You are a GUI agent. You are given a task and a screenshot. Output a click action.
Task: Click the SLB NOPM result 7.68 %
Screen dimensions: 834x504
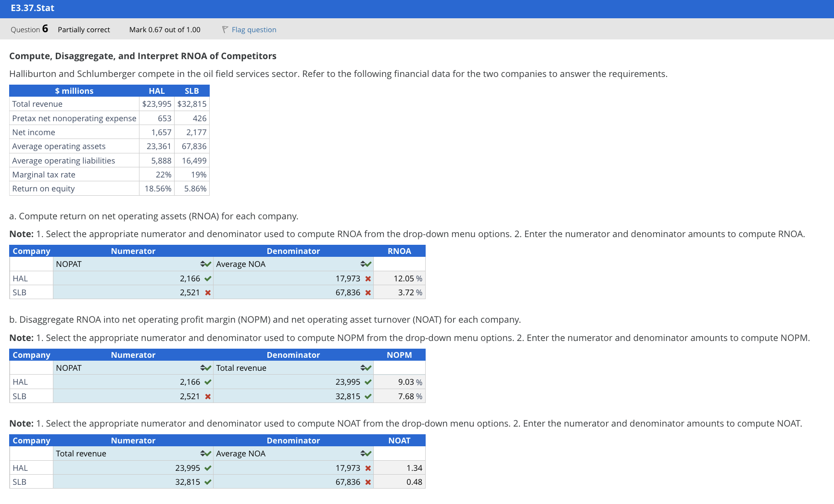399,396
